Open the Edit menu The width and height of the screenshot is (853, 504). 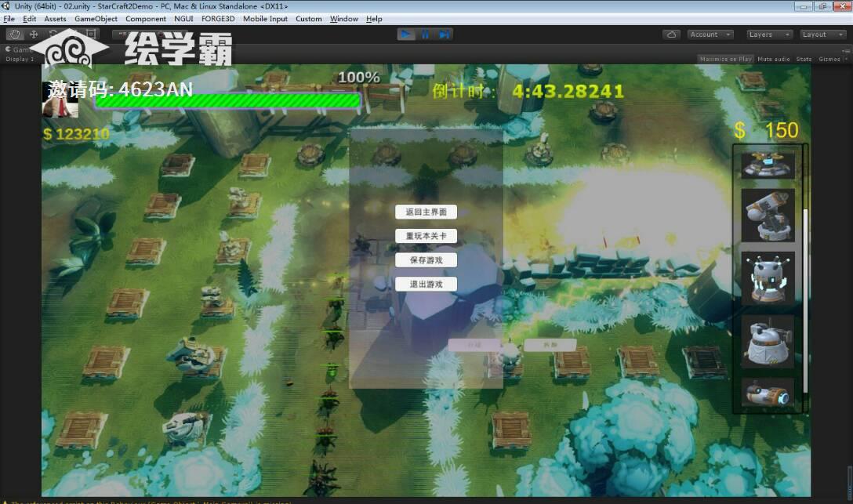click(29, 19)
